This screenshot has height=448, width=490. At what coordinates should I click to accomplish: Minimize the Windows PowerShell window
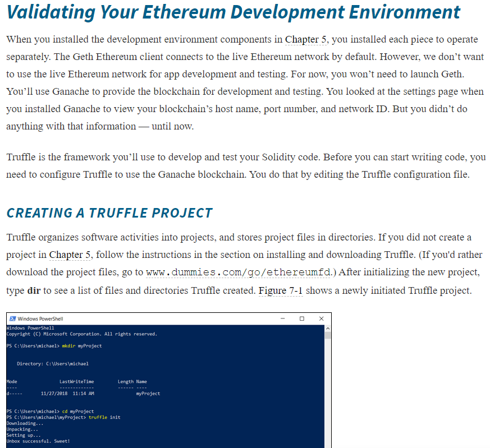tap(282, 318)
